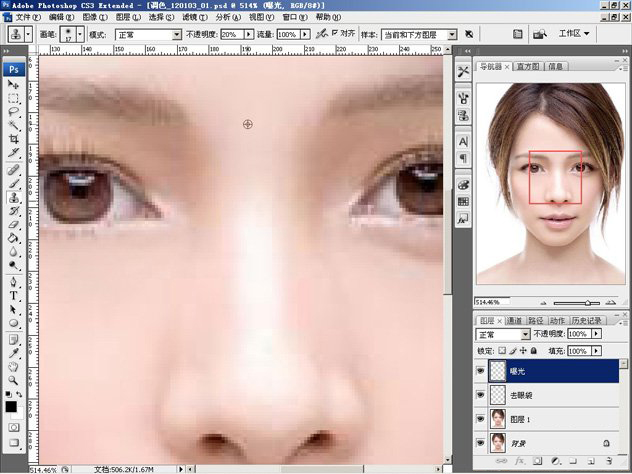Select the Clone Stamp tool

pos(14,198)
